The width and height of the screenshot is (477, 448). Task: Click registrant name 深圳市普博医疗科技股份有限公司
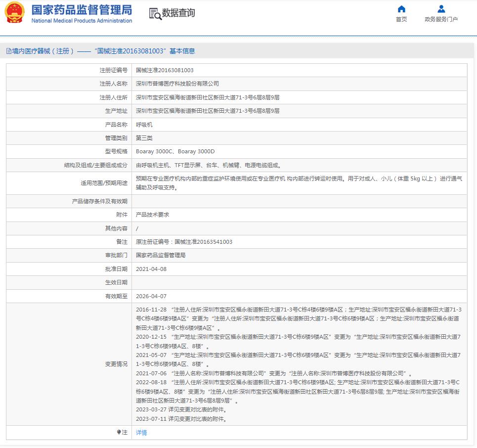(x=177, y=84)
